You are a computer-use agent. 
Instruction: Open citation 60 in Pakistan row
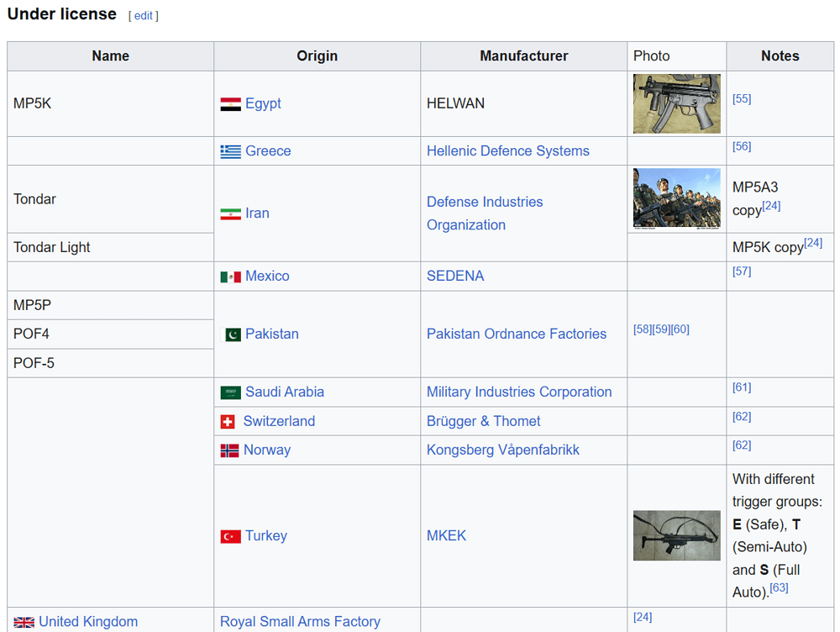680,329
